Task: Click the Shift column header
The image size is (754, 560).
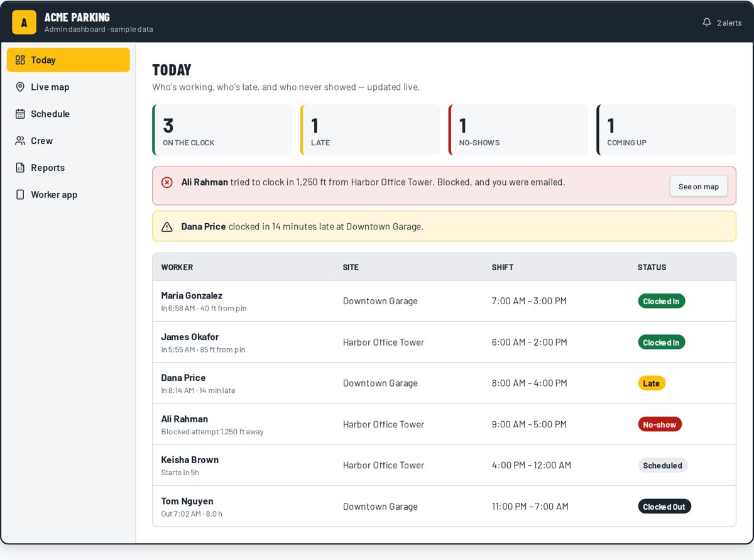Action: tap(503, 267)
